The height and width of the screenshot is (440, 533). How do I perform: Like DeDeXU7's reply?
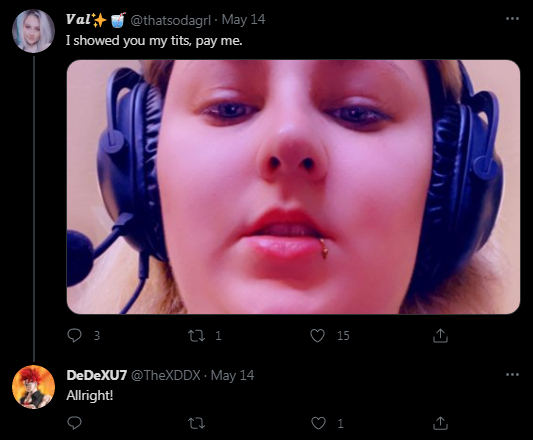click(x=318, y=423)
